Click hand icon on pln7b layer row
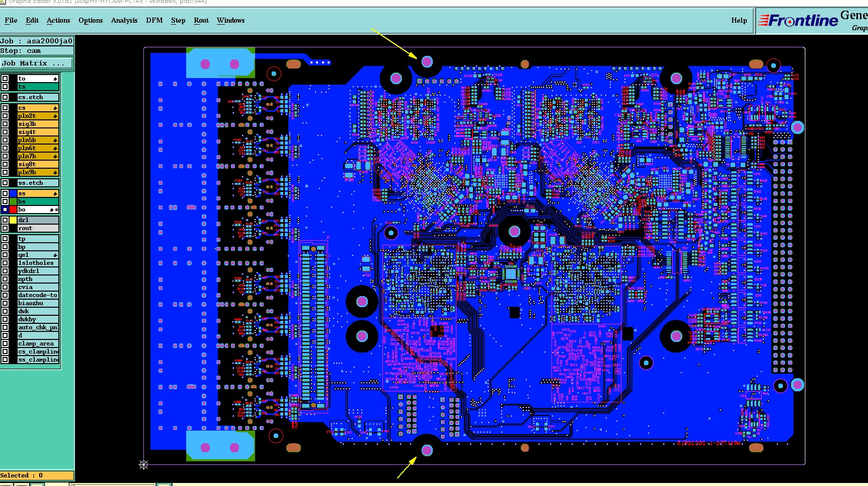Viewport: 868px width, 486px height. point(55,157)
